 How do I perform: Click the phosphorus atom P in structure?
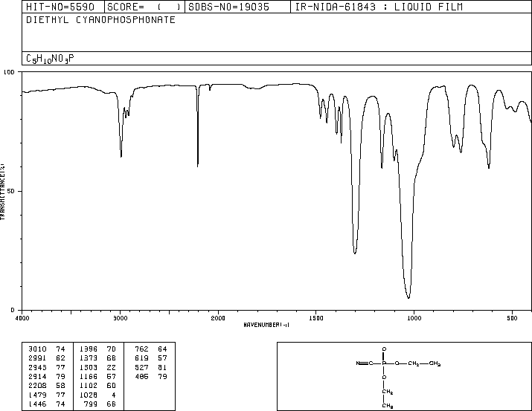click(384, 363)
